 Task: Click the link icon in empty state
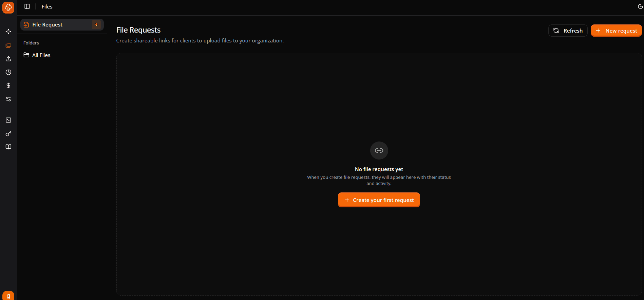pyautogui.click(x=379, y=150)
